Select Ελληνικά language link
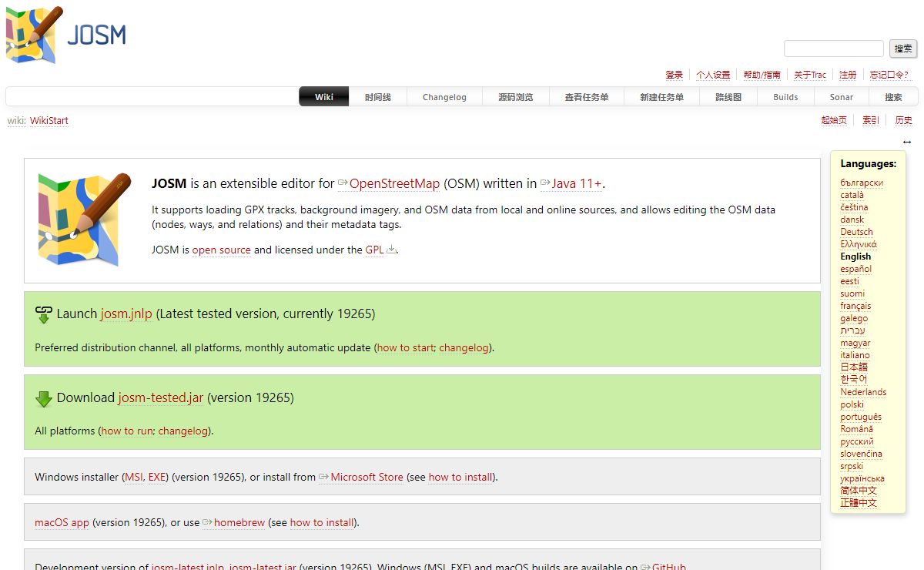Viewport: 924px width, 570px height. pyautogui.click(x=859, y=244)
